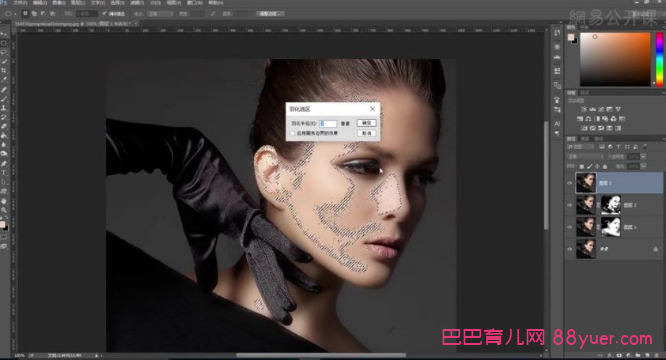666x360 pixels.
Task: Open the layer Opacity dropdown arrow
Action: [x=643, y=157]
